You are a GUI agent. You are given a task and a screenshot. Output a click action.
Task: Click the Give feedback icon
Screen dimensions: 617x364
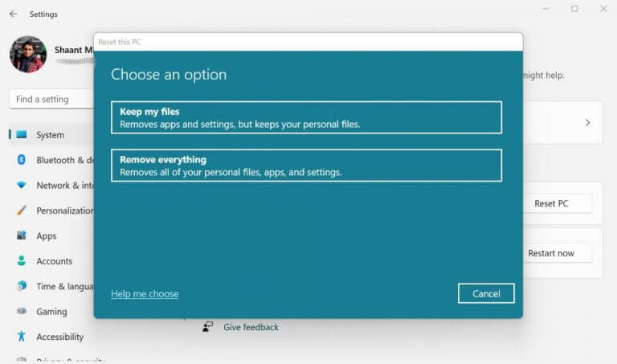click(x=208, y=327)
